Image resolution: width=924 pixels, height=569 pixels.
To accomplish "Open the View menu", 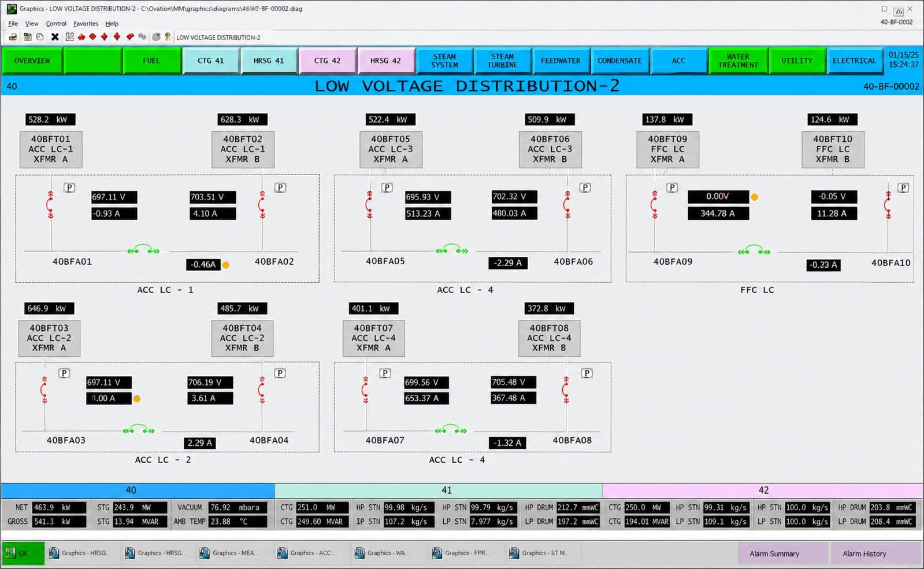I will click(32, 24).
